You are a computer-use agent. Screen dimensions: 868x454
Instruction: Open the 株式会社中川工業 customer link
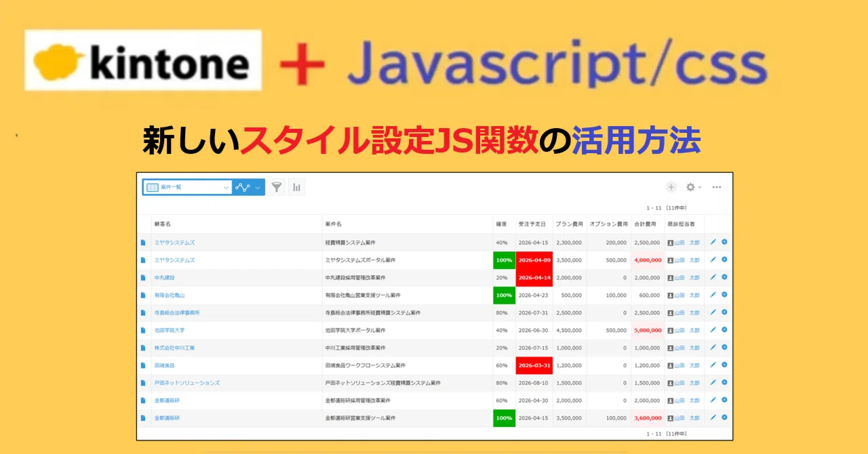click(x=174, y=348)
